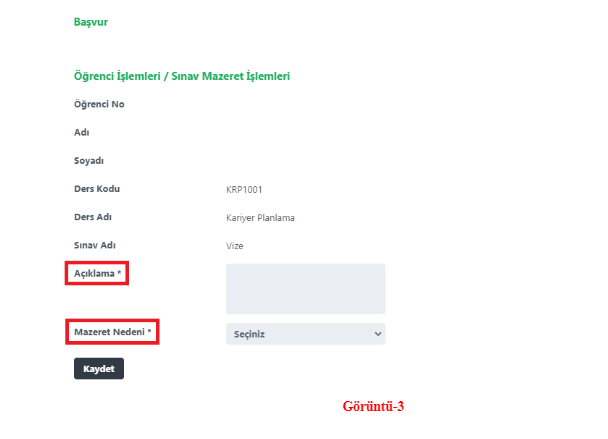Click the Soyadı field label
The image size is (608, 439).
pyautogui.click(x=89, y=160)
